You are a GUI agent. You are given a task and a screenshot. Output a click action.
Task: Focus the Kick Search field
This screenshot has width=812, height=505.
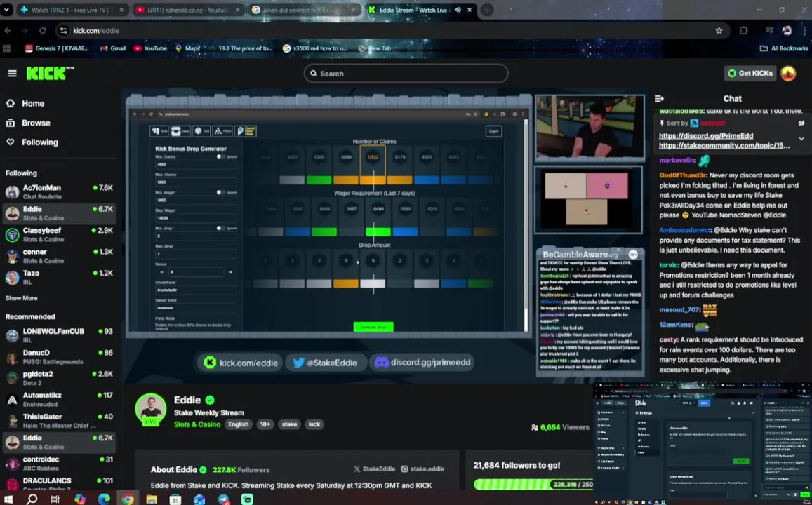(406, 74)
